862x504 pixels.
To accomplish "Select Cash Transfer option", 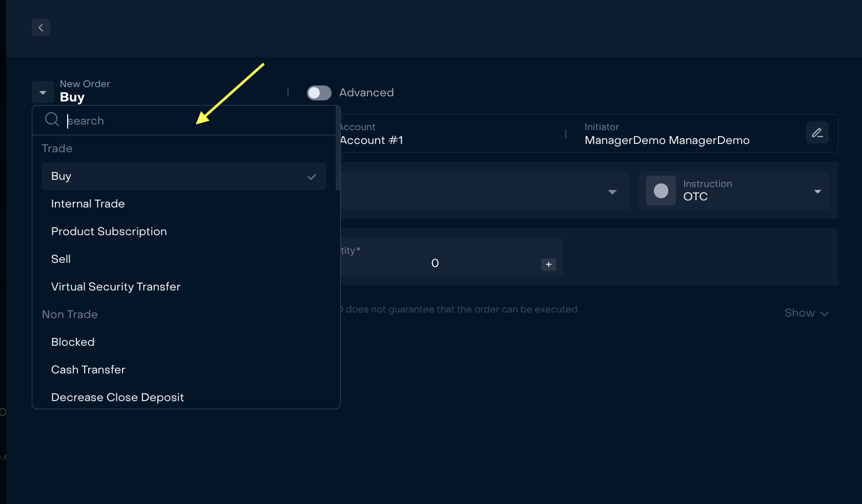I will click(88, 370).
